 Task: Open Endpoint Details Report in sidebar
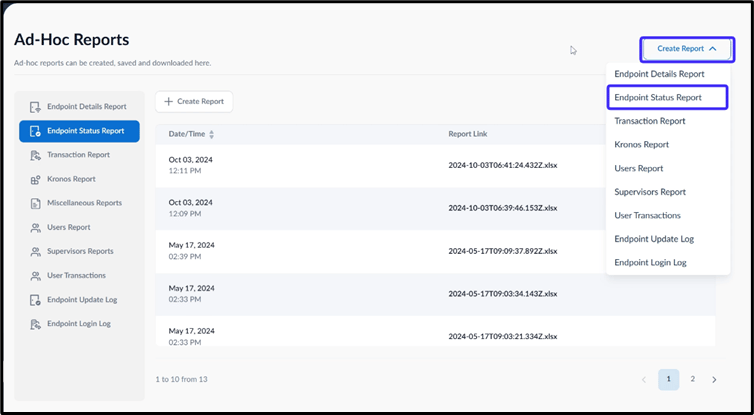pos(79,107)
